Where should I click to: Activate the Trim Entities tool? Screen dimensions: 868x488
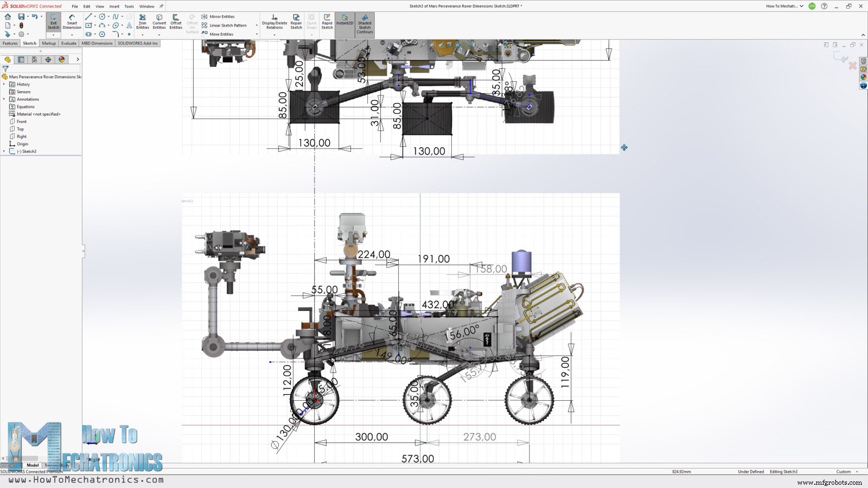[x=143, y=22]
